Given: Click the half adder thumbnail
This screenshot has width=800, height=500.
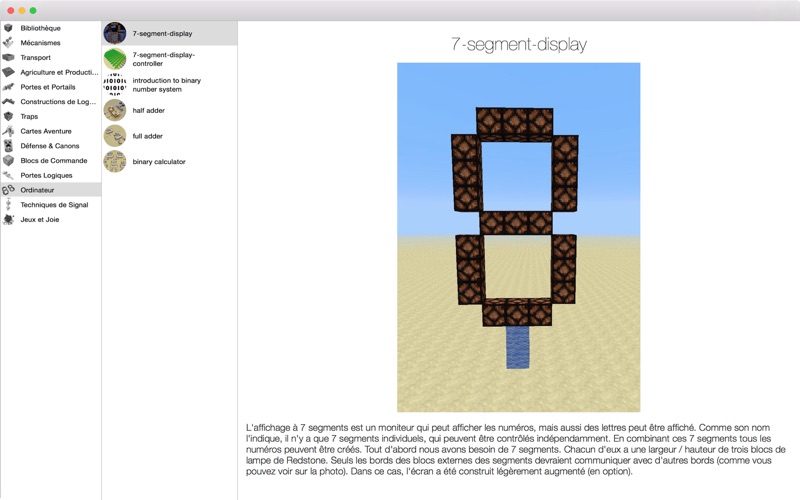Looking at the screenshot, I should (x=115, y=110).
